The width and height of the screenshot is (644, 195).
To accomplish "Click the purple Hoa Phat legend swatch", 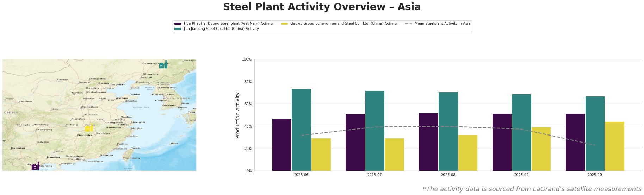I will click(178, 24).
